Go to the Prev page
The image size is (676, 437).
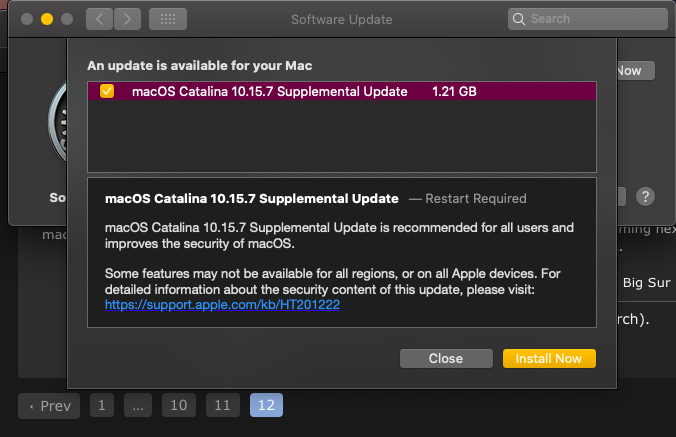pos(49,406)
